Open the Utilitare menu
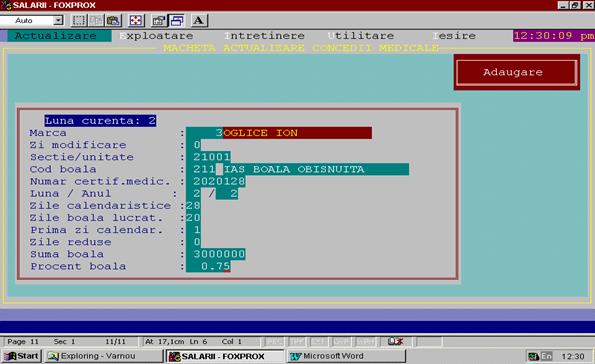This screenshot has width=595, height=364. (361, 36)
